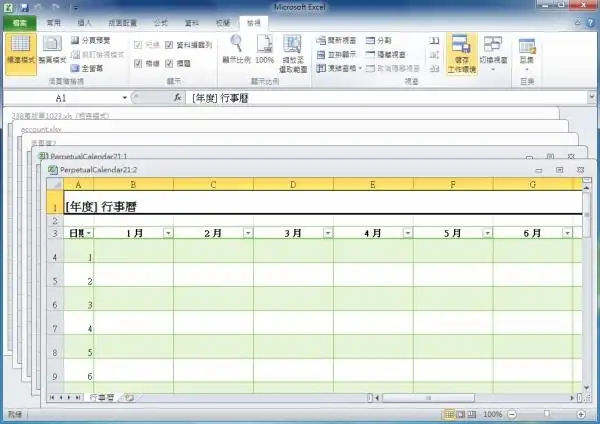The height and width of the screenshot is (424, 600).
Task: Select the 行事曆 worksheet tab
Action: [x=102, y=398]
